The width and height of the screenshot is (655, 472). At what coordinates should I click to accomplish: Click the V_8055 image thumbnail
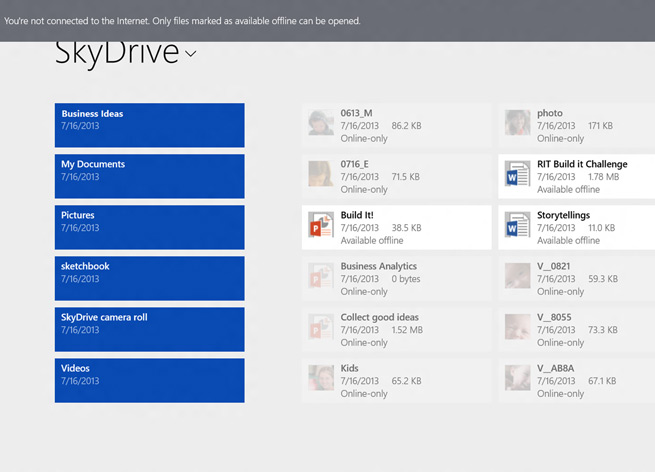pos(517,326)
